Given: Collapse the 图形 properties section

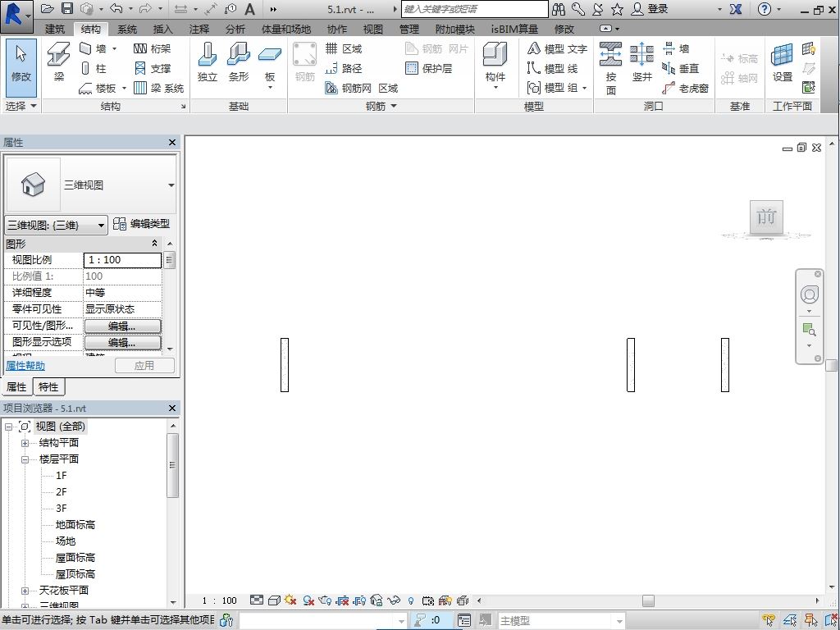Looking at the screenshot, I should [154, 243].
